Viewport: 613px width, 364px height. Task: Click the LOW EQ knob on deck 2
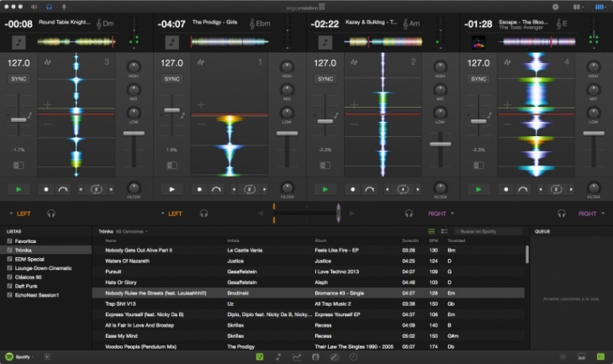pos(441,113)
